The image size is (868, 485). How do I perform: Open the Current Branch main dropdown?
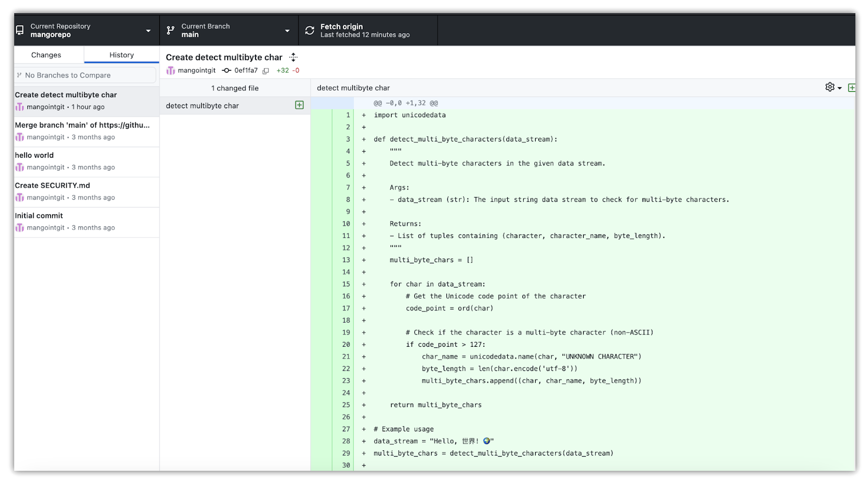tap(229, 30)
